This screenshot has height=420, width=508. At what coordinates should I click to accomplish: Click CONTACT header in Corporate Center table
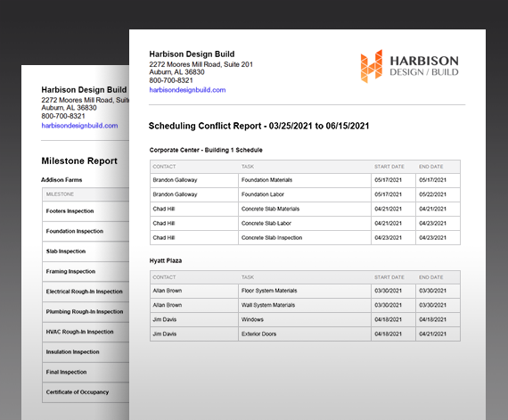pyautogui.click(x=164, y=167)
